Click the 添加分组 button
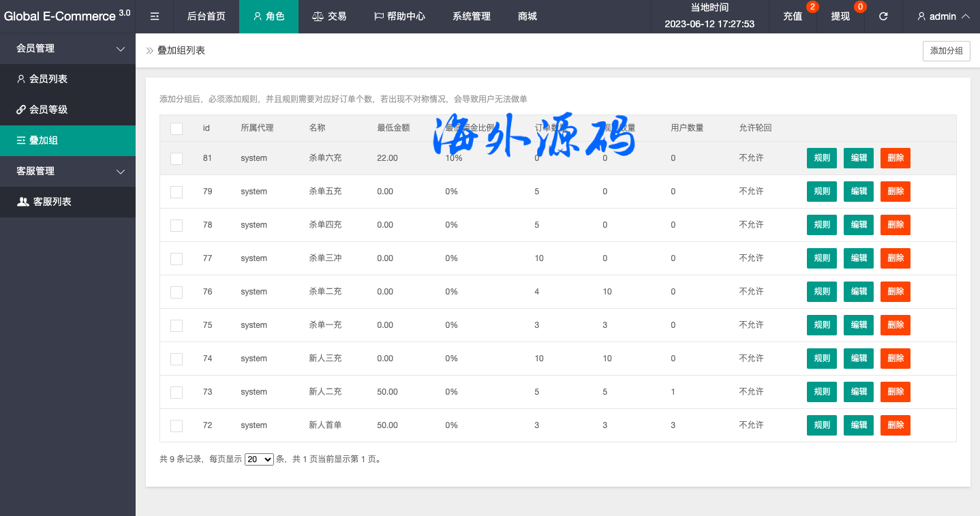The image size is (980, 516). [x=946, y=51]
